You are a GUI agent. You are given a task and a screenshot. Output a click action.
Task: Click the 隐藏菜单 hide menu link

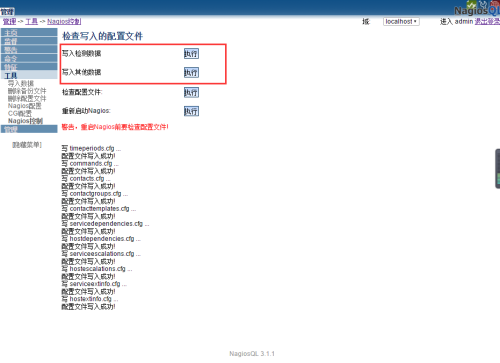[x=27, y=145]
